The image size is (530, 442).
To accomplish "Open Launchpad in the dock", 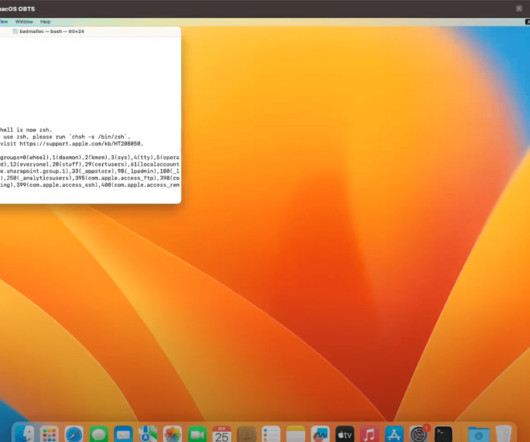I will [49, 434].
